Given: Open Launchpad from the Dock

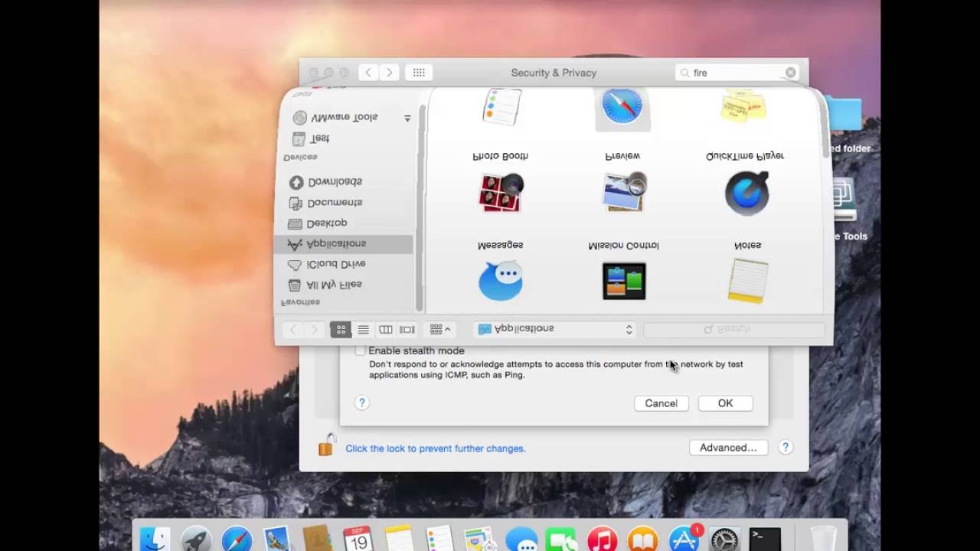Looking at the screenshot, I should click(197, 540).
